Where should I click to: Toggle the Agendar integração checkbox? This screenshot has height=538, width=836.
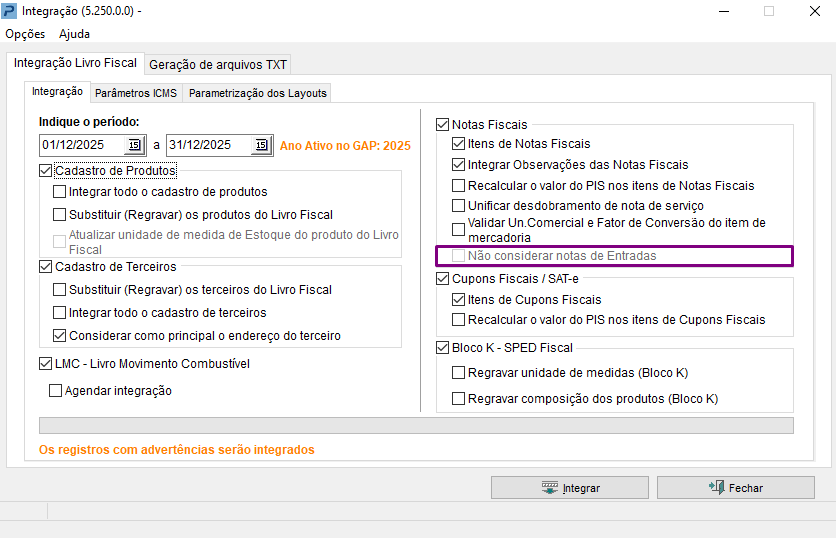click(55, 391)
